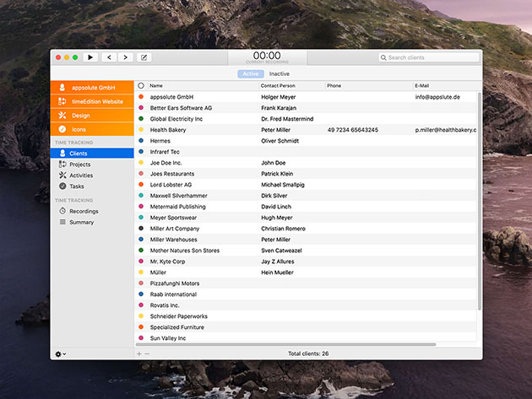Click the yellow color dot of Health Bakery
532x399 pixels.
[141, 130]
